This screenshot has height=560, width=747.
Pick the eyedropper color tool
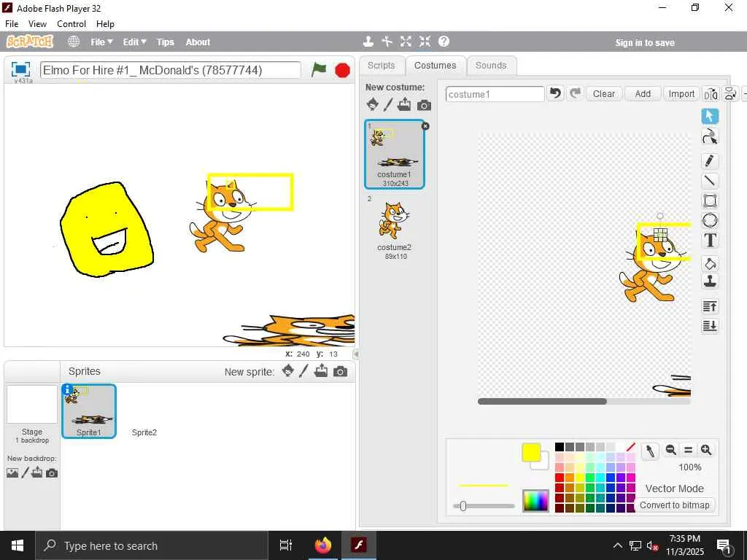click(650, 451)
